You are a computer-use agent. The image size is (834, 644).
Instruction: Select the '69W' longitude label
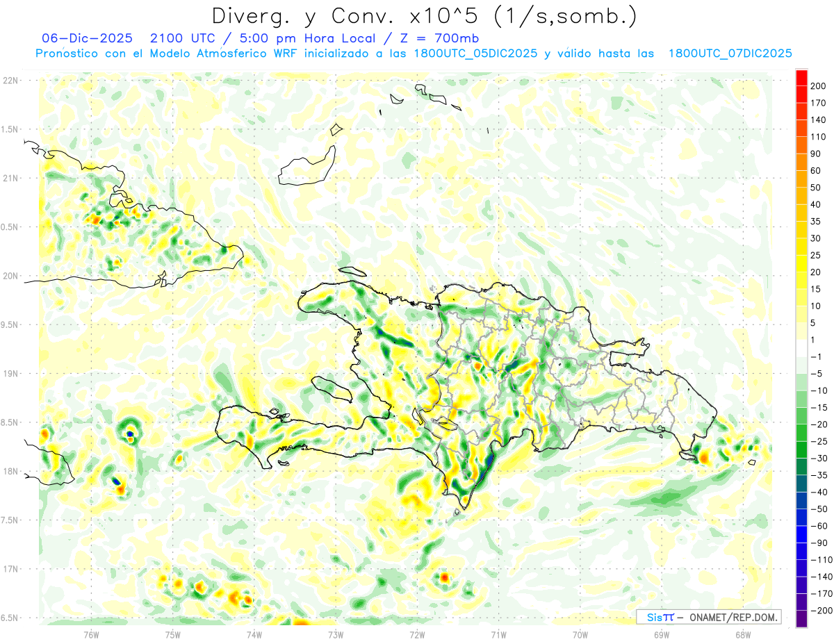pos(661,634)
